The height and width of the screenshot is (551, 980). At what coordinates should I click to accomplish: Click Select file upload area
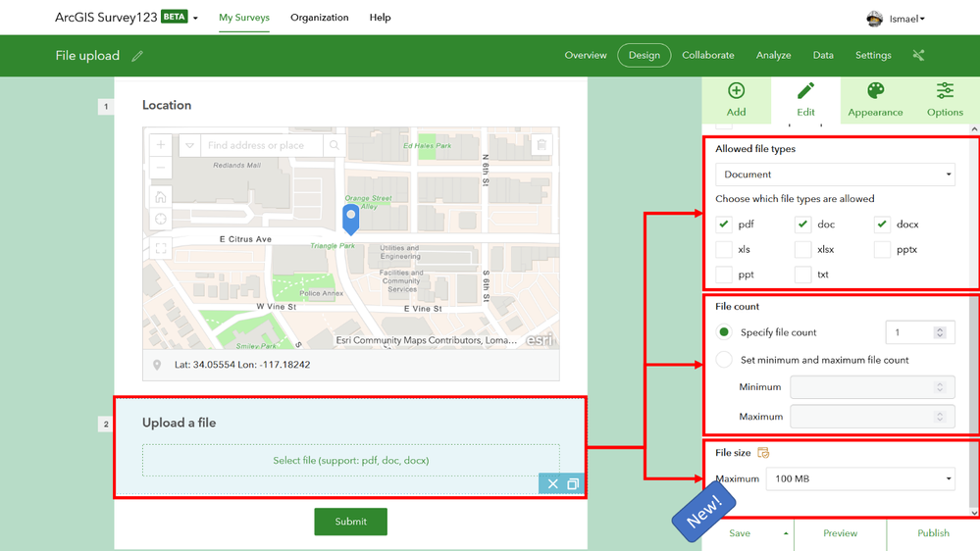[x=350, y=461]
